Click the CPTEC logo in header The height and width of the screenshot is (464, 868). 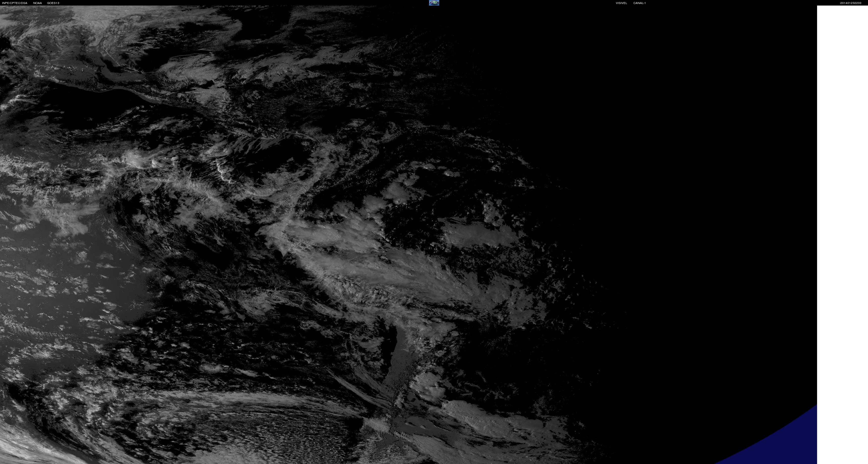point(434,3)
